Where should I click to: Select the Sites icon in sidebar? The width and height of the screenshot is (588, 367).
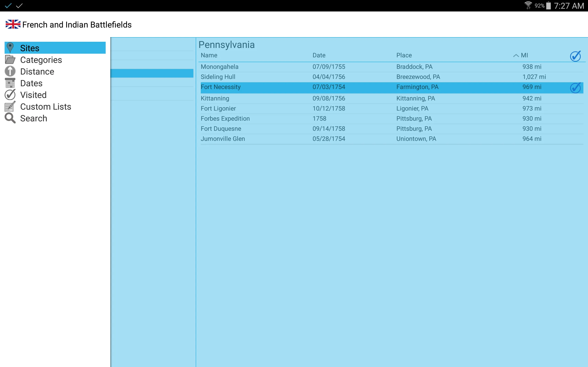point(11,48)
